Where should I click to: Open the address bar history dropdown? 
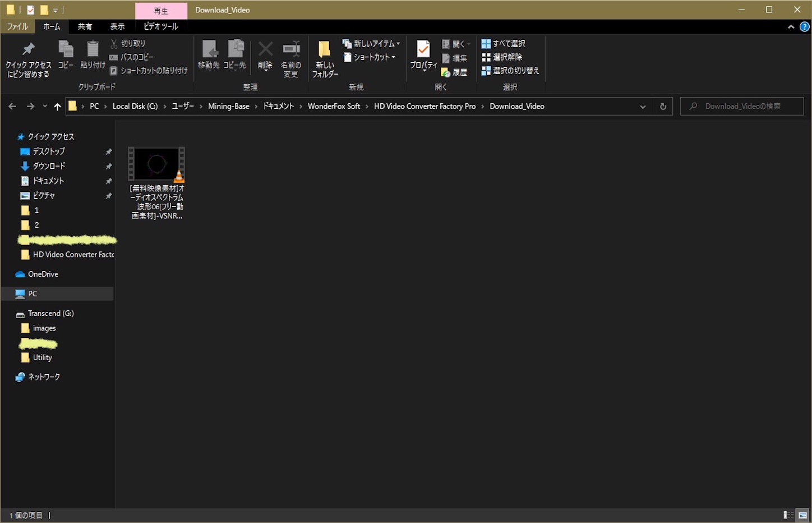(643, 106)
